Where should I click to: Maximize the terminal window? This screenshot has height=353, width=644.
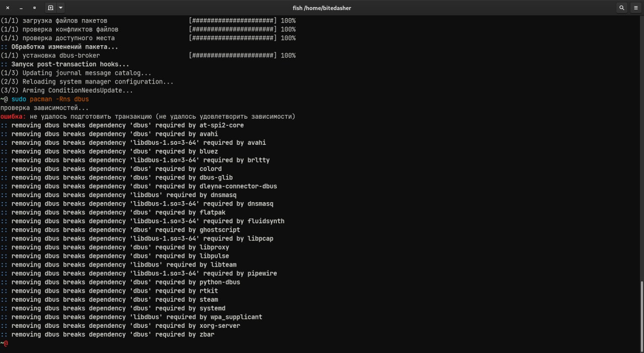(34, 8)
